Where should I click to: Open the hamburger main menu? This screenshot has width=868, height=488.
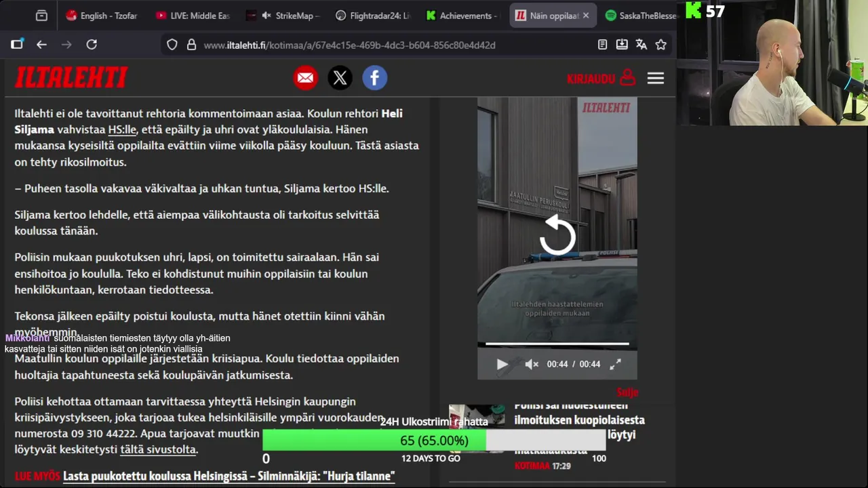point(656,79)
